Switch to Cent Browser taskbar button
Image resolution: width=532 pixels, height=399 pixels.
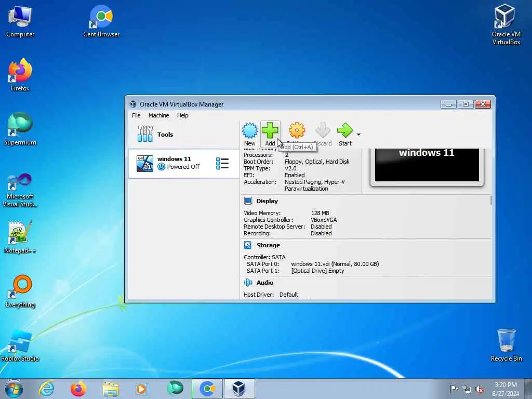(x=207, y=389)
